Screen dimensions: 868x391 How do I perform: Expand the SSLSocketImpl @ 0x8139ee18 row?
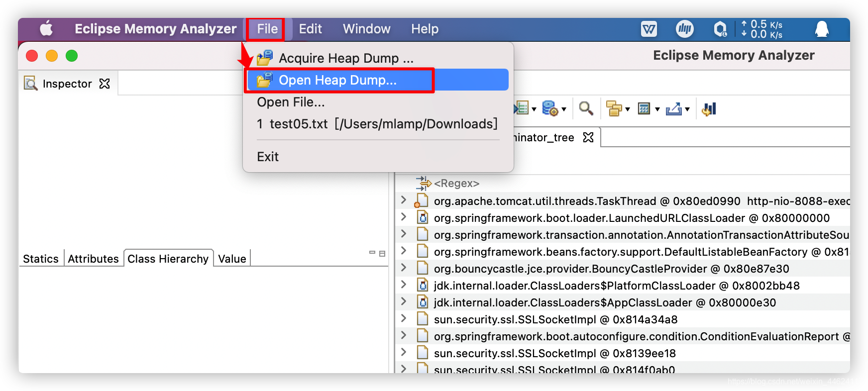[404, 352]
